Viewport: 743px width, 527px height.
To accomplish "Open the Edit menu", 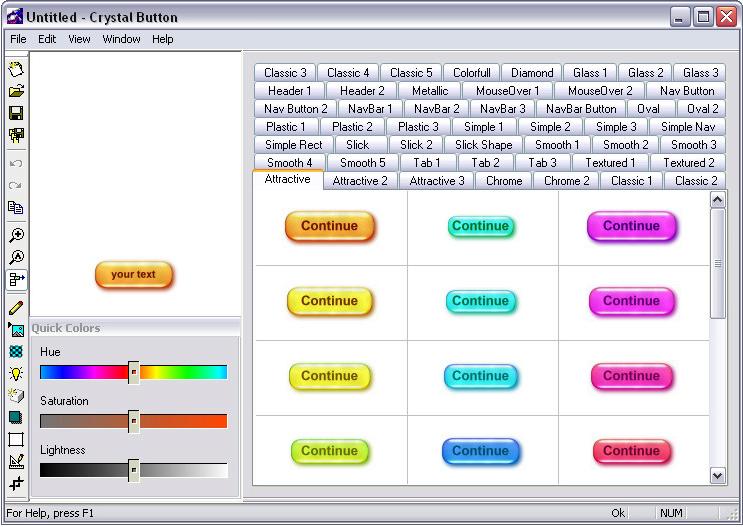I will coord(47,39).
